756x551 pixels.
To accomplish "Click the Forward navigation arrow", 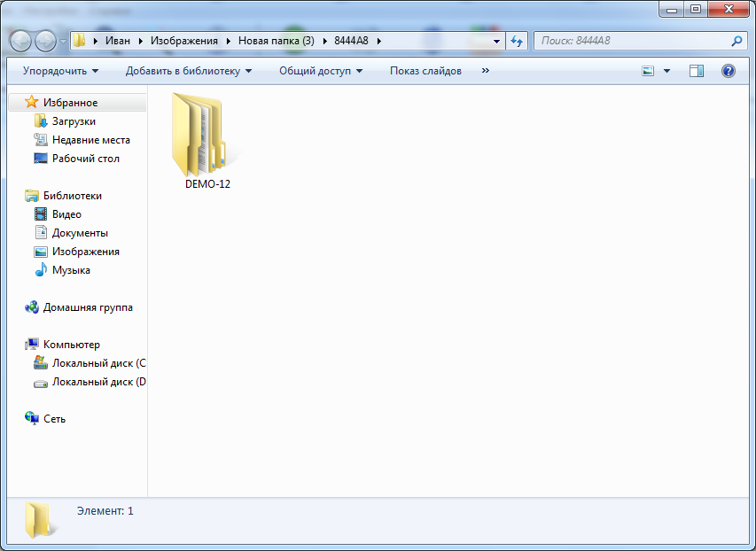I will coord(46,42).
